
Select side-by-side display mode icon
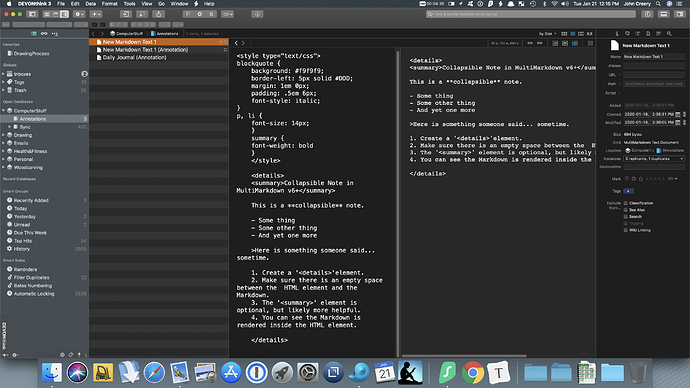(x=575, y=43)
